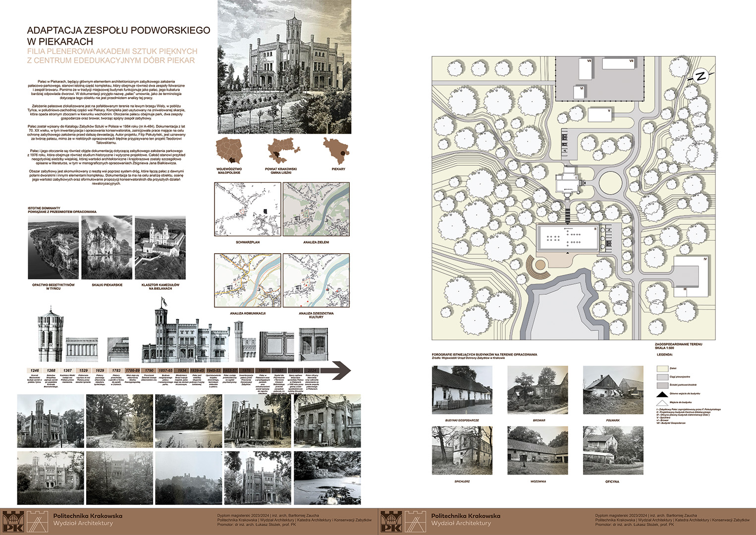Click the Adaptacja Zespołu Podworskiego title heading
Image resolution: width=756 pixels, height=535 pixels.
click(x=118, y=36)
